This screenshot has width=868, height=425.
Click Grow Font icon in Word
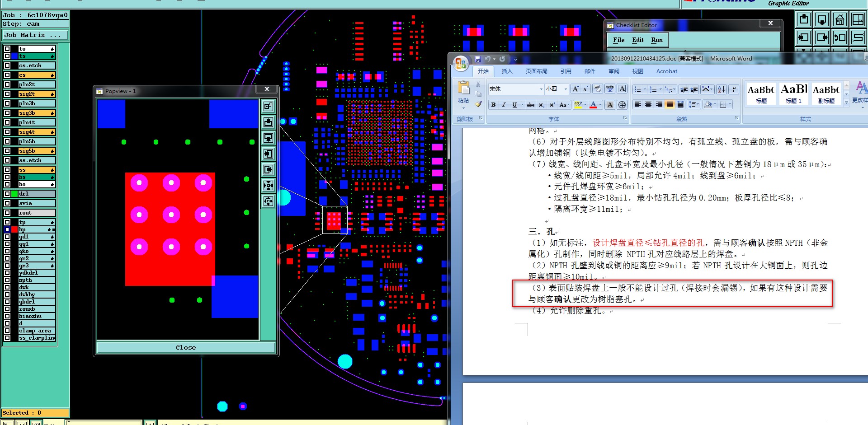click(x=576, y=89)
